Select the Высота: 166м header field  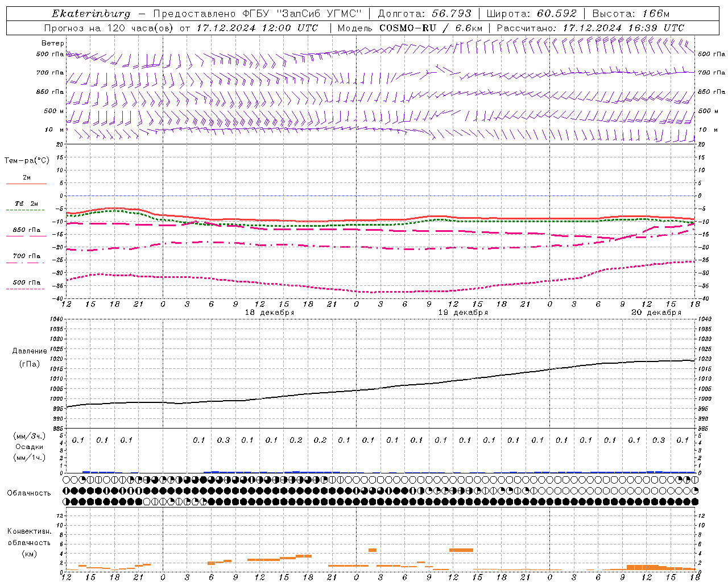(x=631, y=14)
